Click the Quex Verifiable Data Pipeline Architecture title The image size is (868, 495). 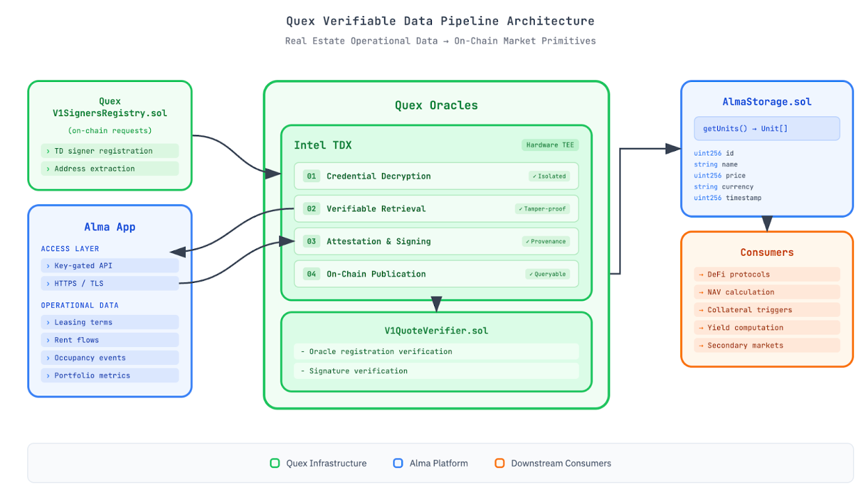[x=440, y=21]
